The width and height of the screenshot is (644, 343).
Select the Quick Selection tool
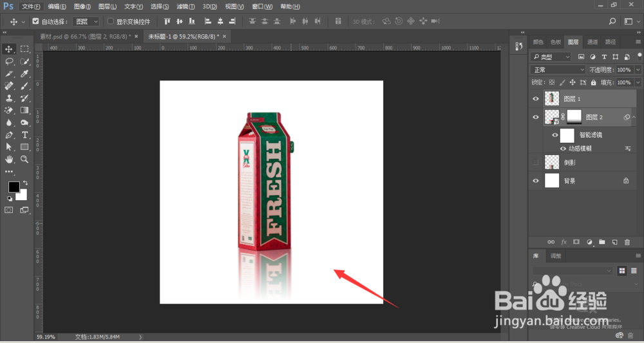click(x=24, y=62)
